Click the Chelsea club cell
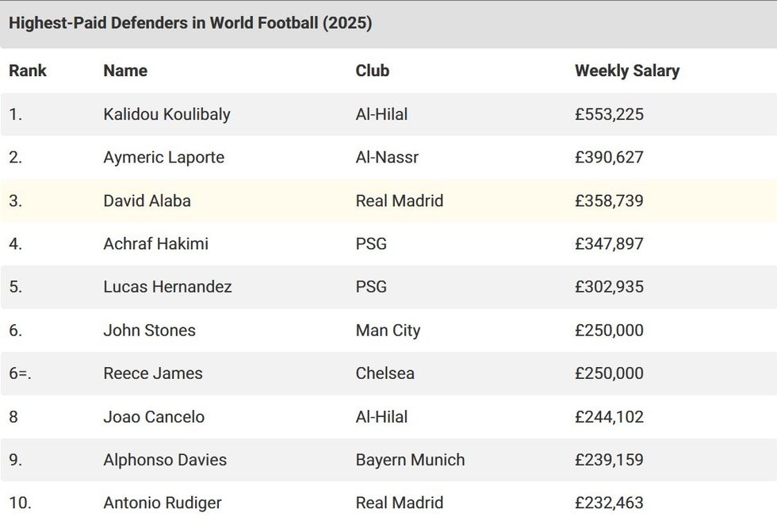The image size is (777, 532). point(385,373)
